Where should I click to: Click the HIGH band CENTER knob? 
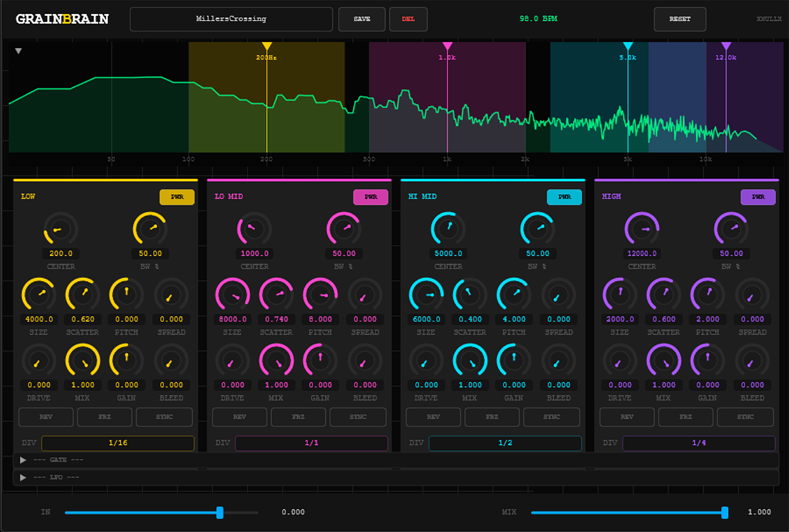(641, 229)
